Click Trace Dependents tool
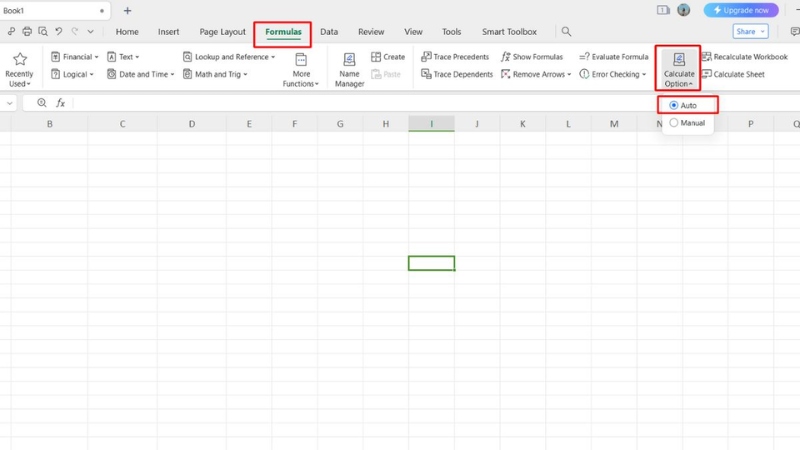The image size is (800, 450). [x=456, y=74]
